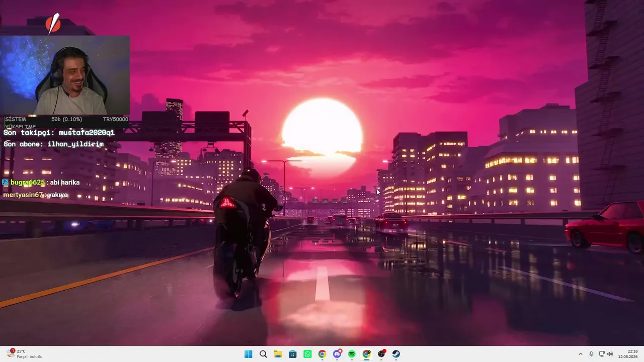Switch to Chrome with the yellow profile badge
This screenshot has width=644, height=362.
pyautogui.click(x=366, y=354)
